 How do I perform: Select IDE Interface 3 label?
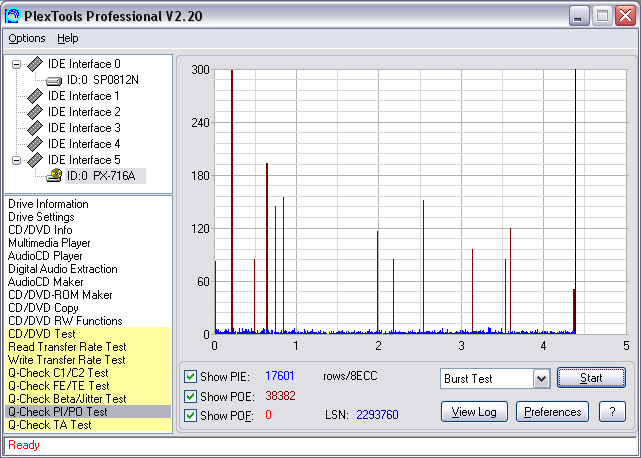pos(84,128)
